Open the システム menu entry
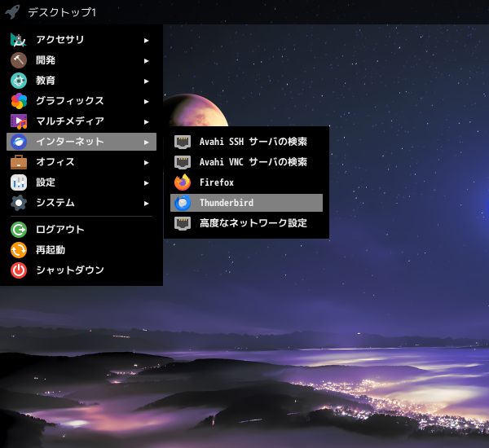Image resolution: width=489 pixels, height=448 pixels. [81, 203]
